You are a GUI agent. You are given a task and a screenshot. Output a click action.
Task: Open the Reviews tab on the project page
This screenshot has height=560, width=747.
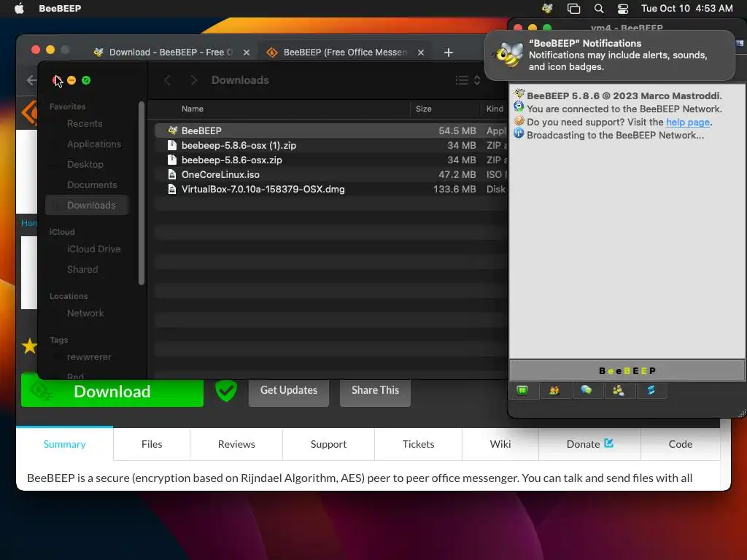pos(236,444)
